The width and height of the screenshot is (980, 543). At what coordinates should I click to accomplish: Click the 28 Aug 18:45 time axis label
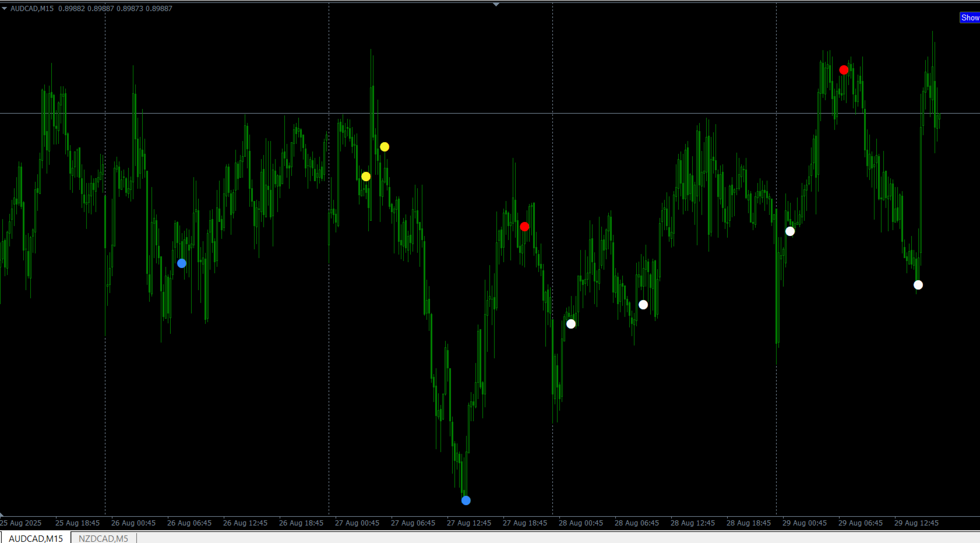tap(749, 523)
